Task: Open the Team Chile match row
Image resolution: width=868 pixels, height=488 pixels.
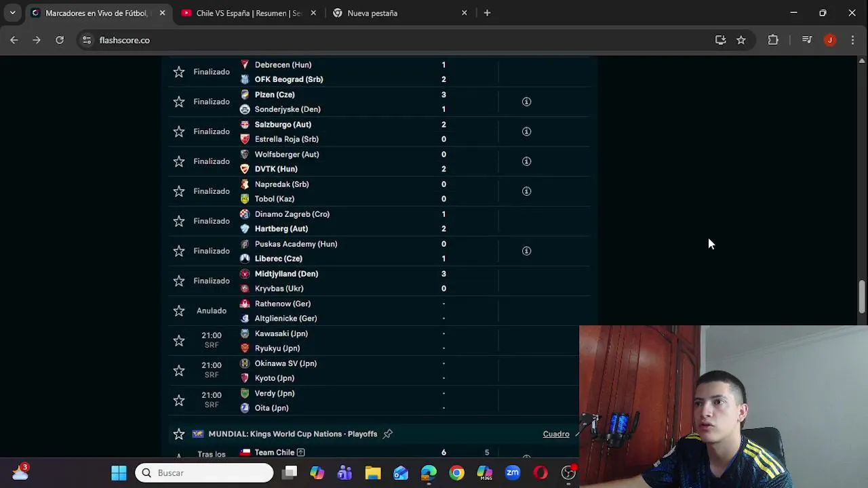Action: tap(380, 453)
